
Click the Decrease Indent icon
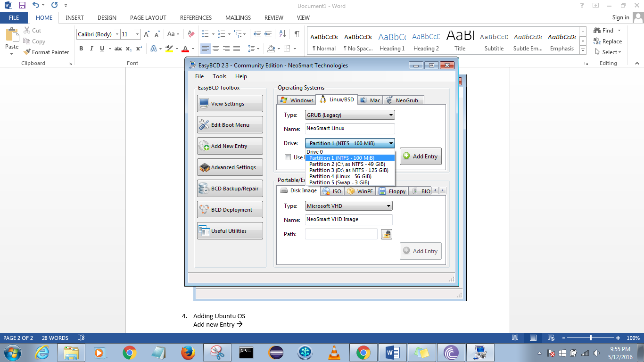click(257, 34)
